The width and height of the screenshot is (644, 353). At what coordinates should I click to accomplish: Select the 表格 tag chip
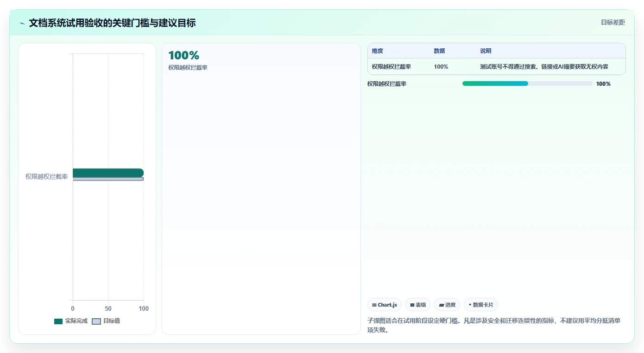pos(418,305)
